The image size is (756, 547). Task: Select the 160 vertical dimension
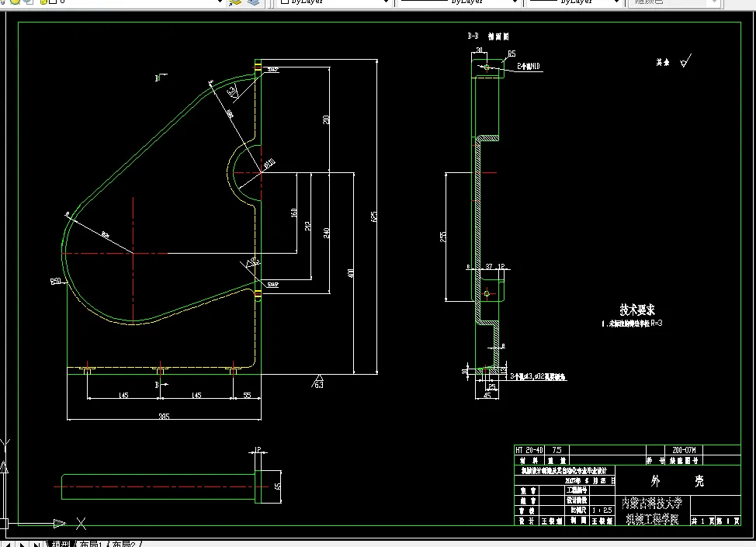coord(293,213)
